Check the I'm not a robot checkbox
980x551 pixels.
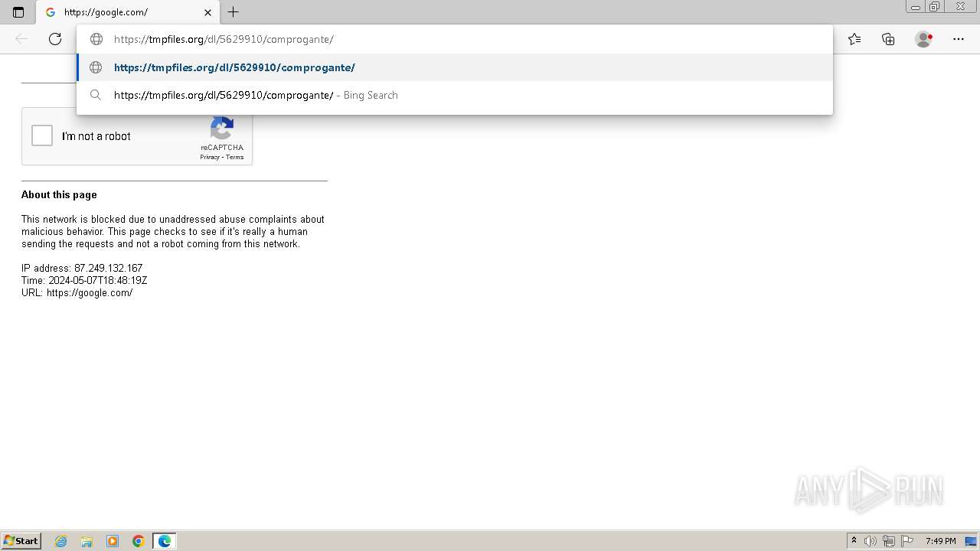coord(42,136)
